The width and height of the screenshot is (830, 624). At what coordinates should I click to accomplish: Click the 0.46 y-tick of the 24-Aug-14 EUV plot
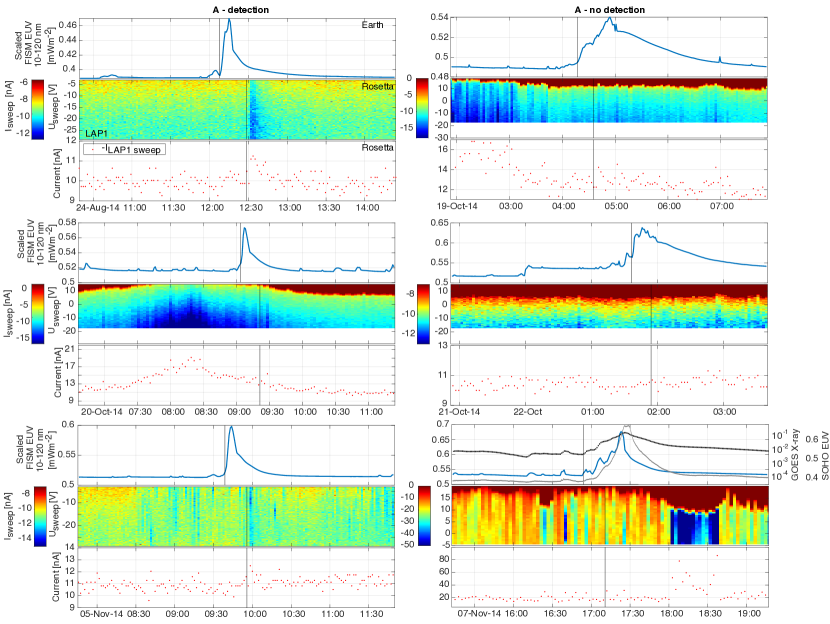pyautogui.click(x=68, y=25)
